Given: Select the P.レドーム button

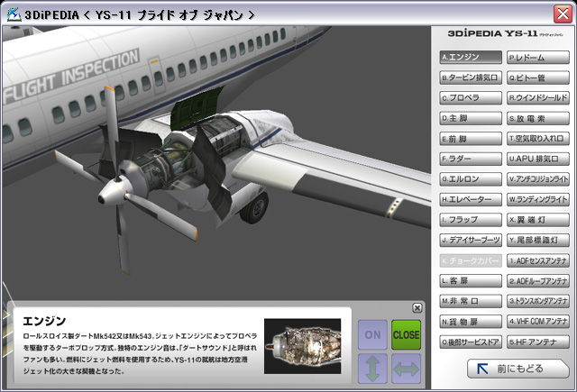Looking at the screenshot, I should click(538, 57).
